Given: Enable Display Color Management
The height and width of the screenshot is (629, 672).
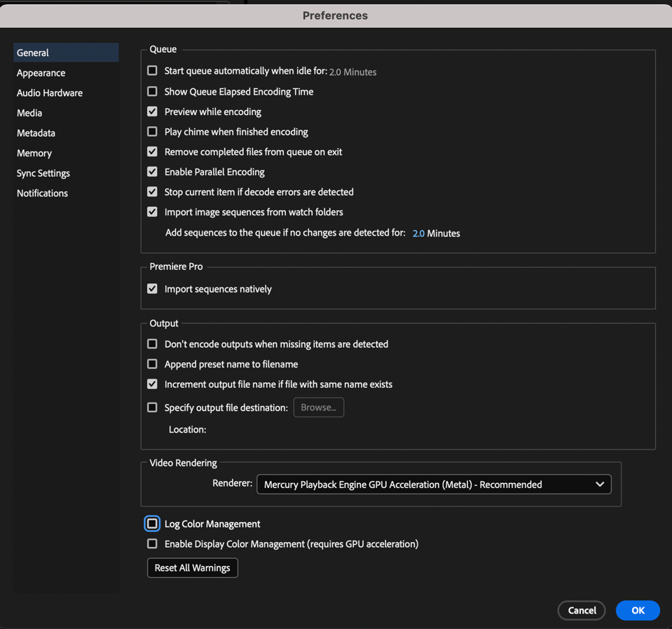Looking at the screenshot, I should point(152,543).
